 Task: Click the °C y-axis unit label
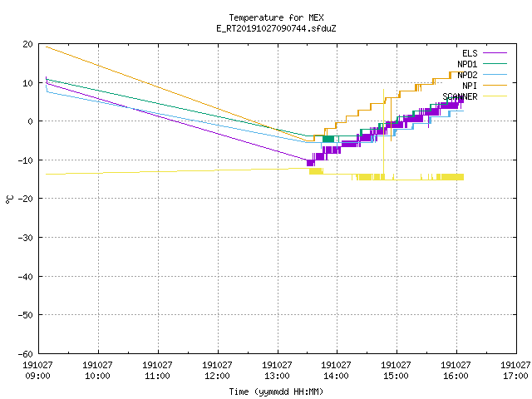click(10, 199)
